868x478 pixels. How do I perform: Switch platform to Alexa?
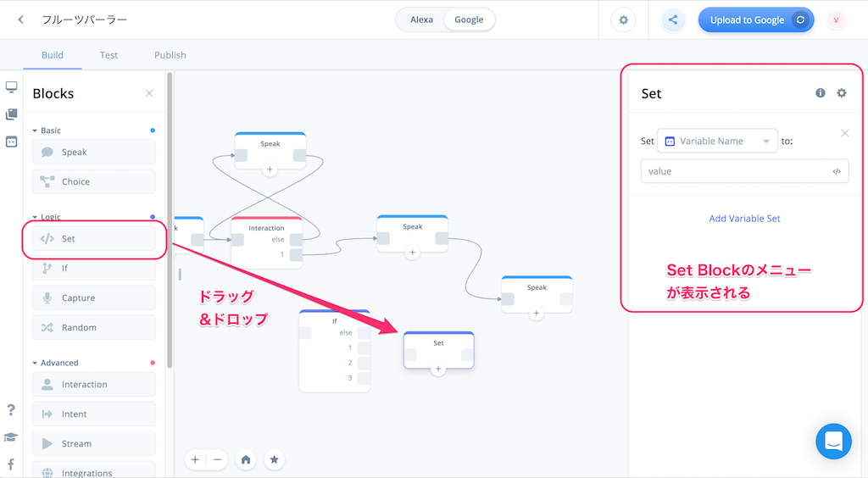tap(421, 20)
